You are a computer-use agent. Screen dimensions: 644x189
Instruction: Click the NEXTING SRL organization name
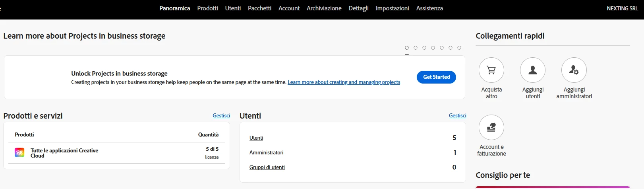(x=622, y=8)
